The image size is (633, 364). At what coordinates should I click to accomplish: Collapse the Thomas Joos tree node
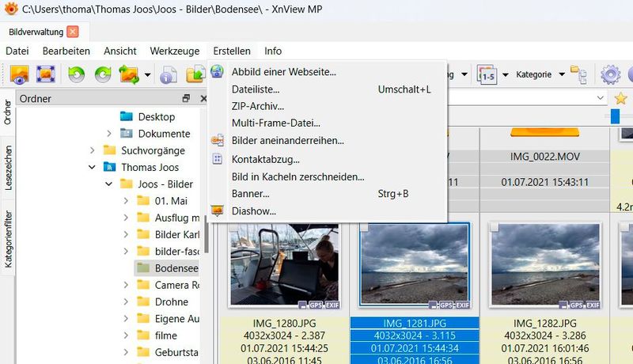pos(92,167)
